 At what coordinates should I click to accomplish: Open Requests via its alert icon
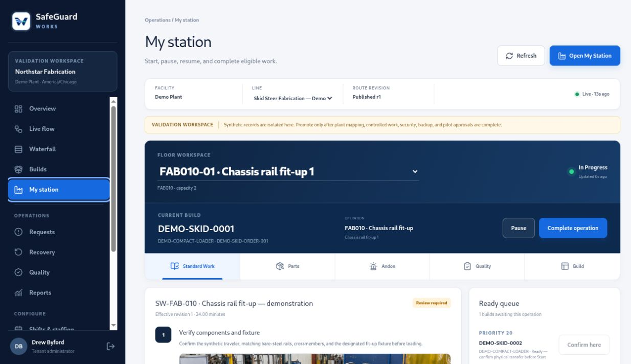point(18,232)
